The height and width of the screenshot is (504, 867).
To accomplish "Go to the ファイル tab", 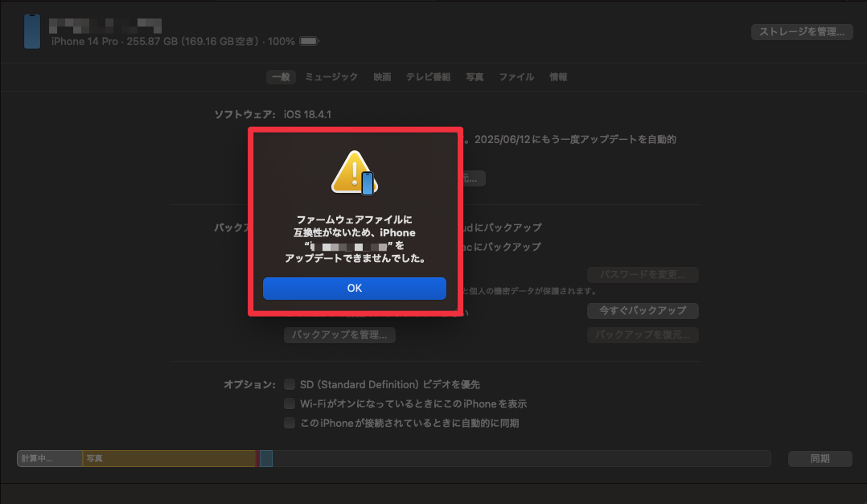I will click(516, 77).
